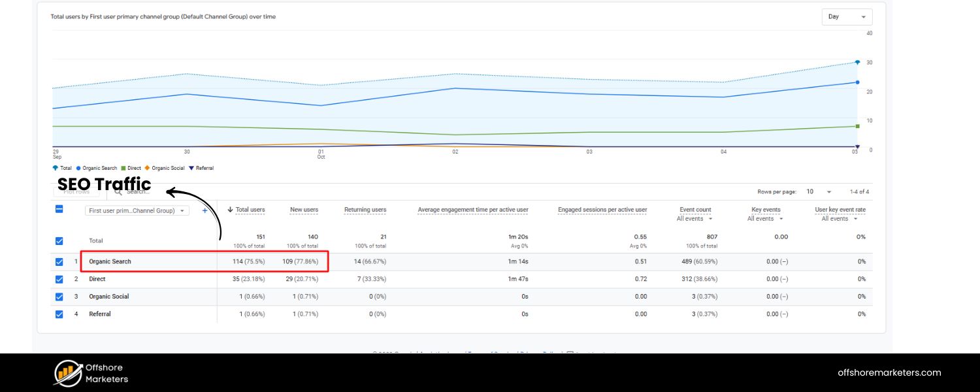Open the Day time granularity dropdown
980x392 pixels.
847,16
